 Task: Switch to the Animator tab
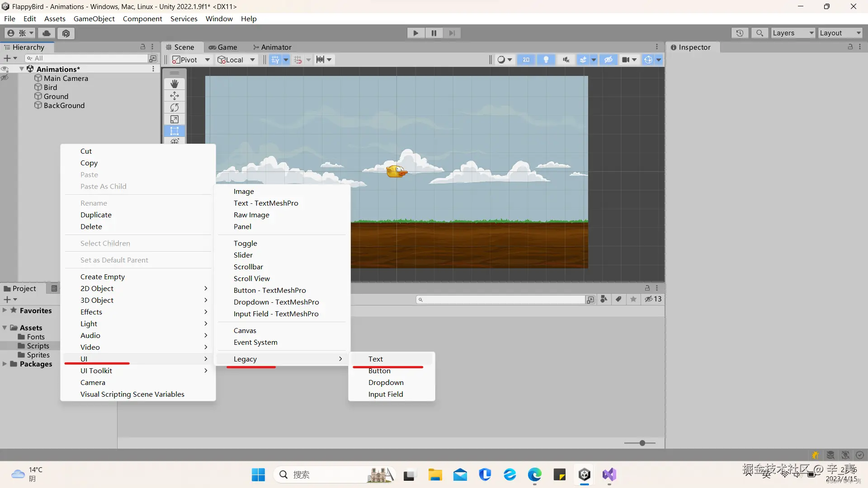tap(276, 47)
